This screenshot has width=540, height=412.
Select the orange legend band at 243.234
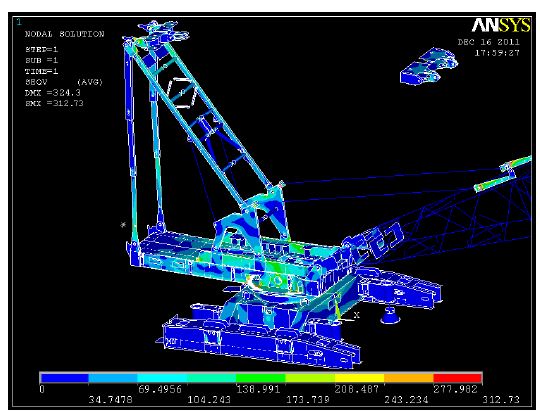tap(408, 378)
